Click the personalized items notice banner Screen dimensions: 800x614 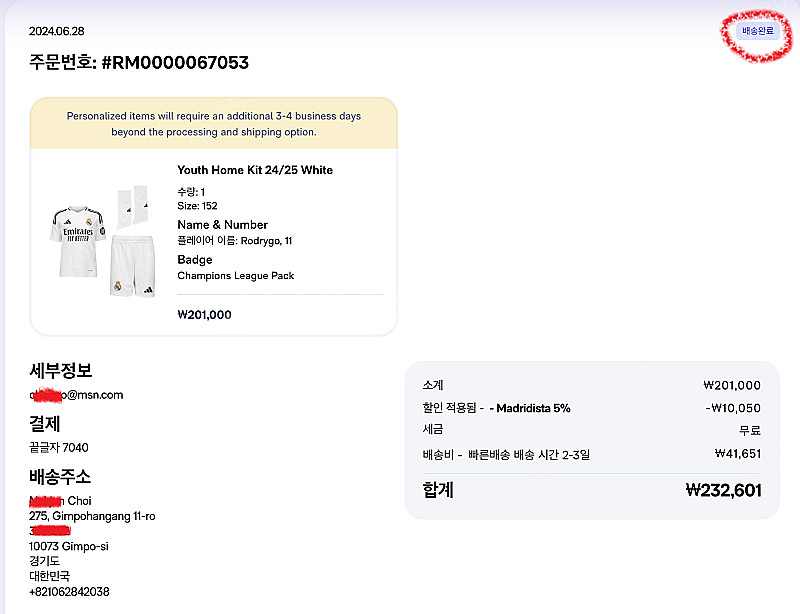coord(214,124)
